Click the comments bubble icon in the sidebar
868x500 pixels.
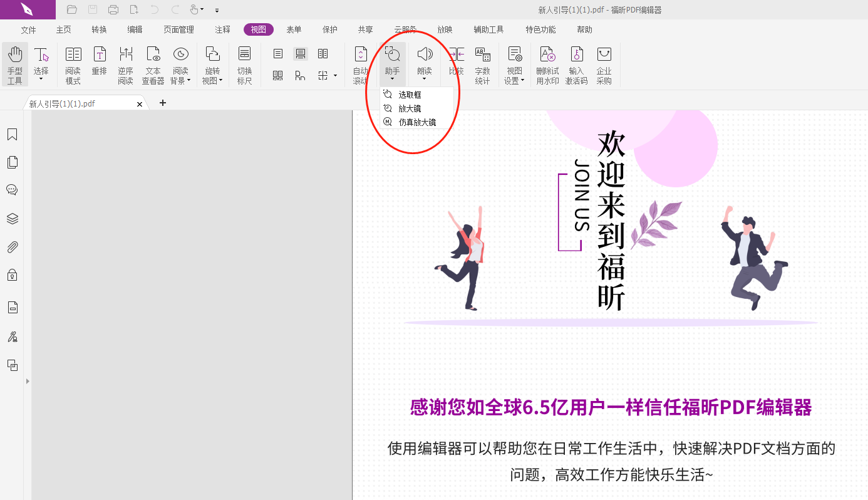coord(12,190)
